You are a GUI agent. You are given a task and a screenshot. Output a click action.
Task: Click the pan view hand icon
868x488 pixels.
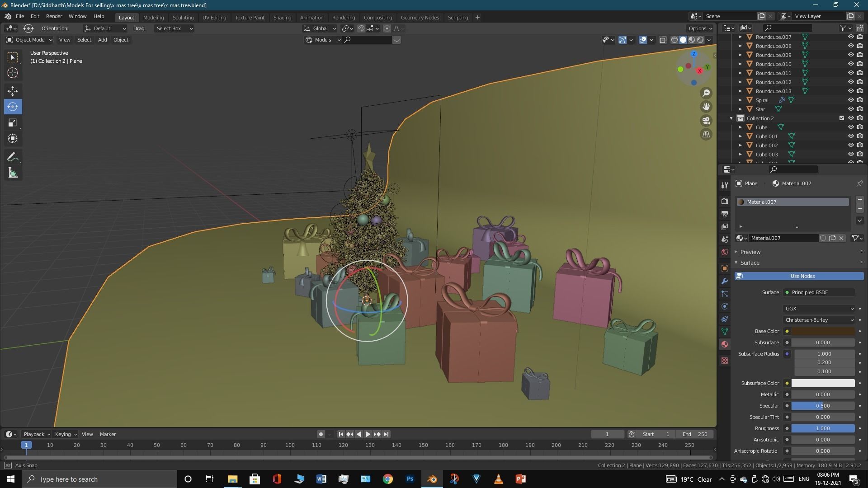[706, 107]
